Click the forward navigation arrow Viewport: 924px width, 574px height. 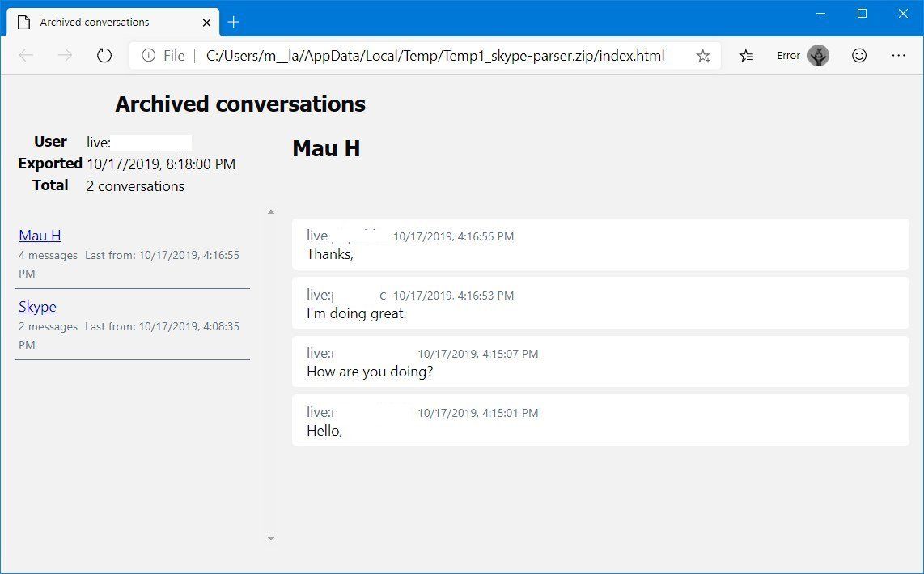point(65,56)
